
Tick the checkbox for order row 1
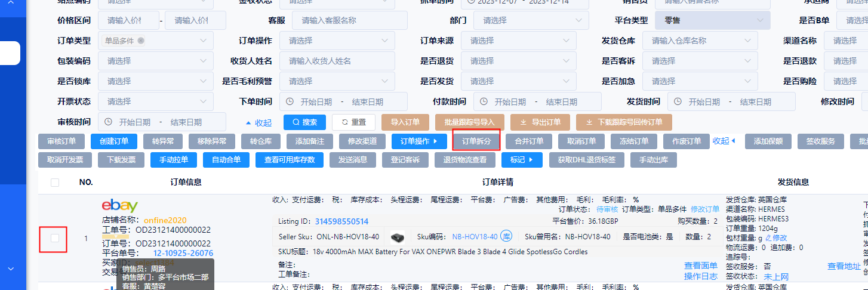(x=55, y=238)
